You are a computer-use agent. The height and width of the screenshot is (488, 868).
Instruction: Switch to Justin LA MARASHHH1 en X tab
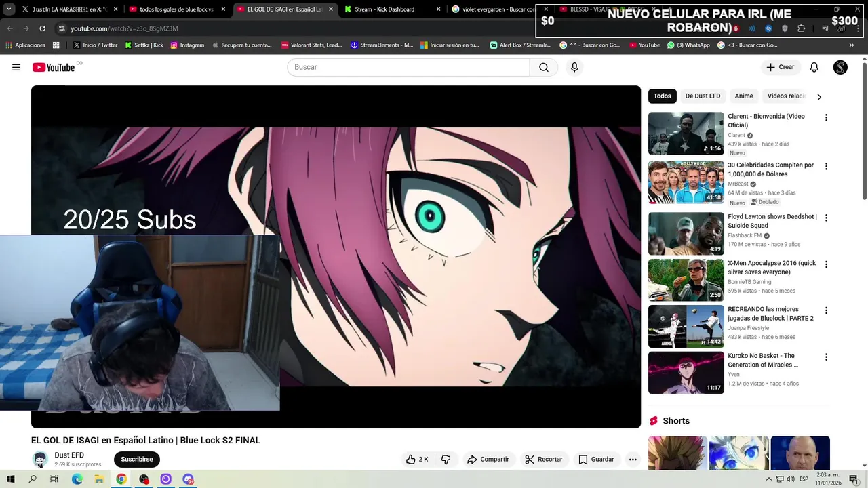70,9
